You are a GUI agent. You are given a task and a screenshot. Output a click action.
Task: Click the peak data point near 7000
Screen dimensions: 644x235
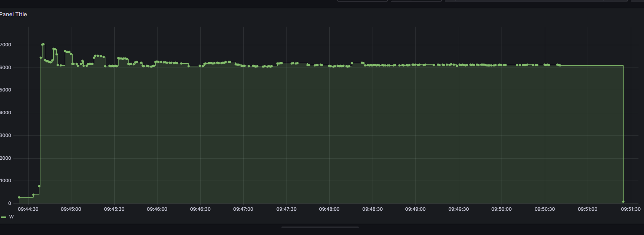(43, 44)
